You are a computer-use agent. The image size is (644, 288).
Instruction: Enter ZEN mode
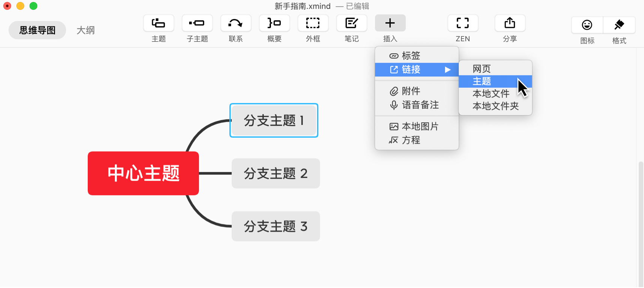[x=463, y=24]
